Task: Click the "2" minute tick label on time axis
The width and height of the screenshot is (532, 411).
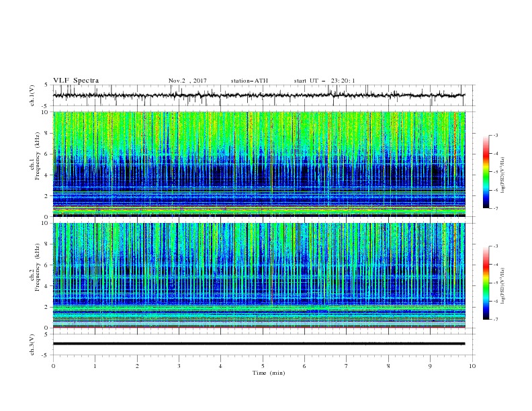Action: 137,366
